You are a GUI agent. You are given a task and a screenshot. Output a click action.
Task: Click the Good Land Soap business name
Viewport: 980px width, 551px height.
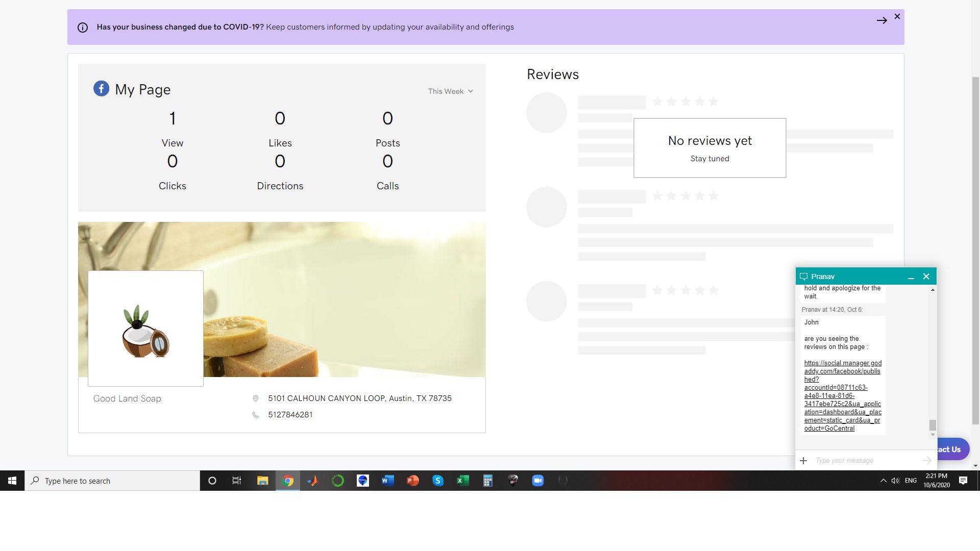pyautogui.click(x=127, y=398)
